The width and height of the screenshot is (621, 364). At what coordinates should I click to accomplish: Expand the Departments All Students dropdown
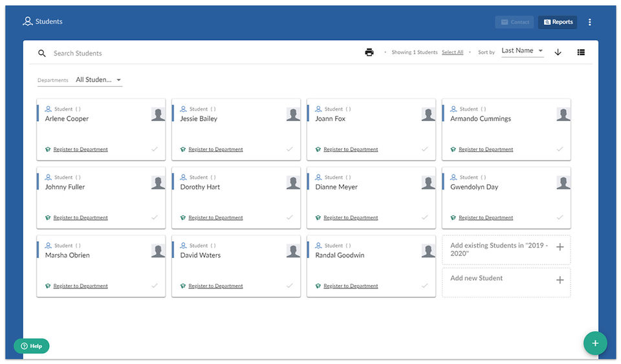point(98,80)
